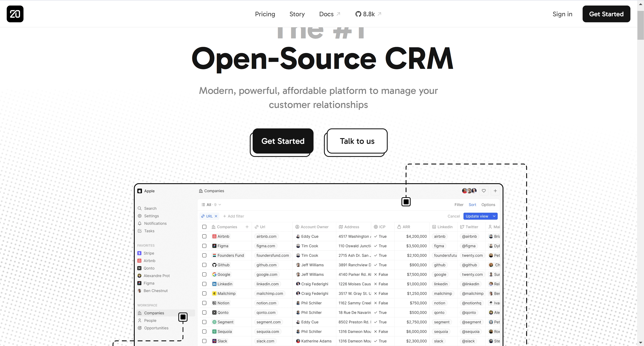This screenshot has height=346, width=644.
Task: Open the Pricing page from the navbar
Action: (x=265, y=14)
